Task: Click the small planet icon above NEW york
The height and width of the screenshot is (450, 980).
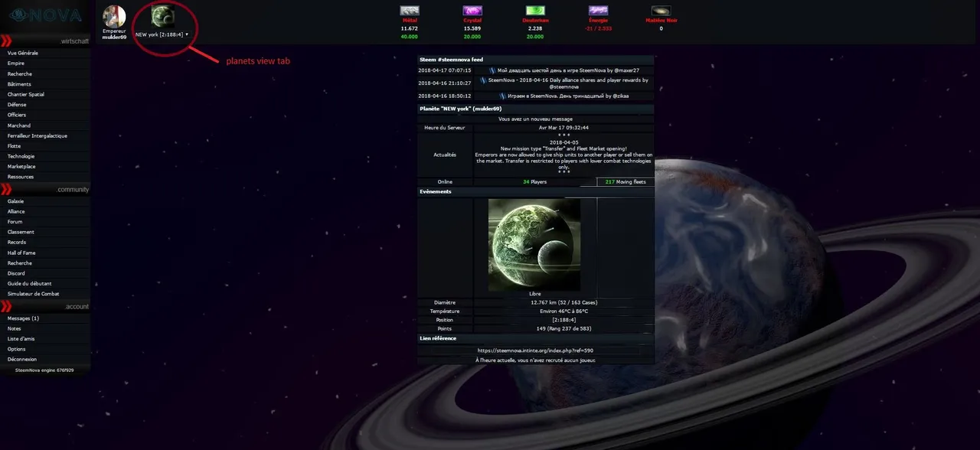Action: (162, 15)
